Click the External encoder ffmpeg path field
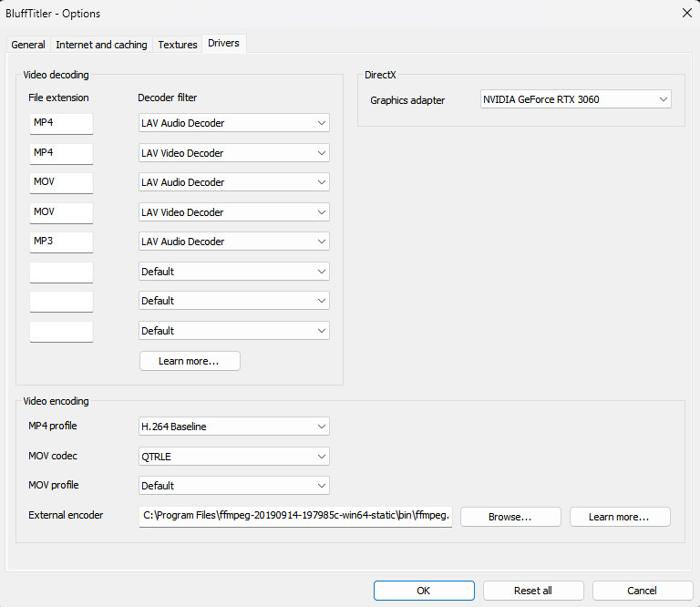 [x=295, y=517]
